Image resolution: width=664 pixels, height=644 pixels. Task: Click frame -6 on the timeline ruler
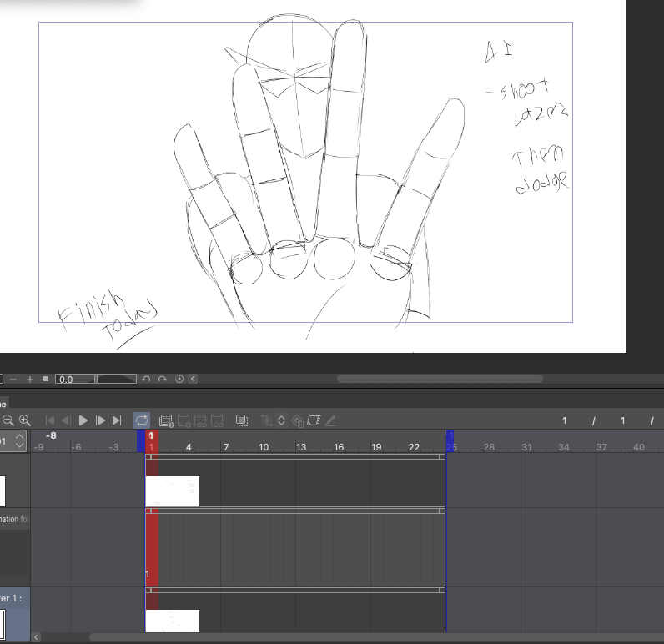pos(76,447)
